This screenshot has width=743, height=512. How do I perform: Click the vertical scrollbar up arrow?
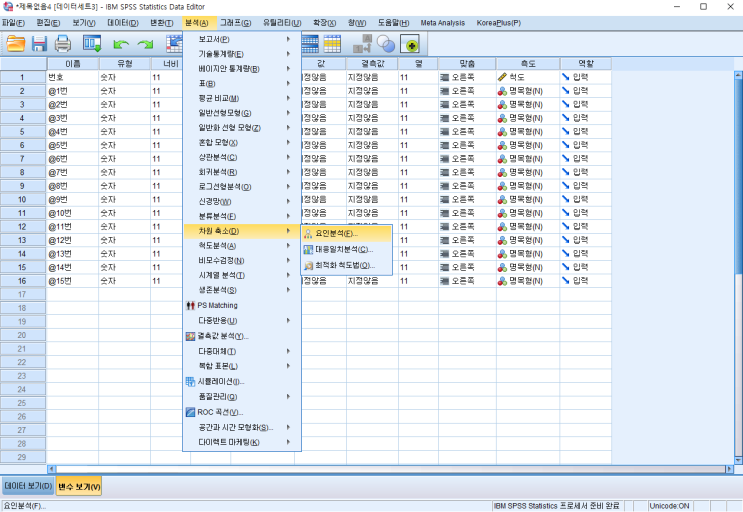click(x=738, y=75)
